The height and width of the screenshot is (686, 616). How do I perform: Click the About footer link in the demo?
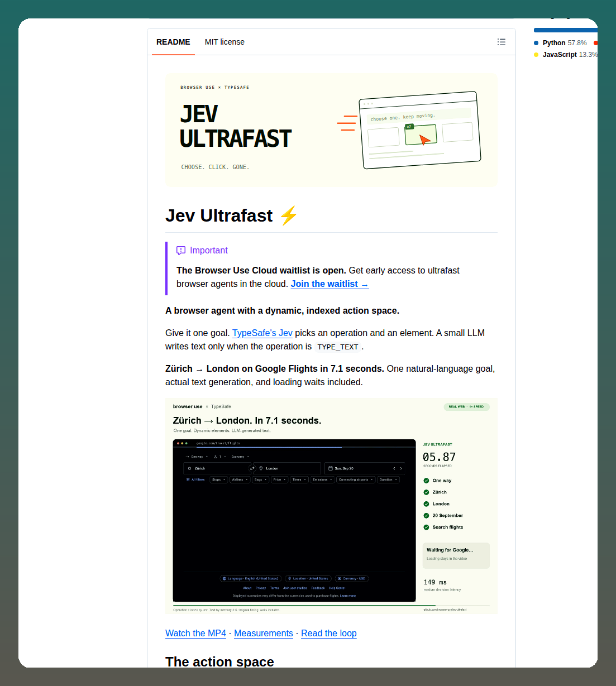tap(247, 588)
